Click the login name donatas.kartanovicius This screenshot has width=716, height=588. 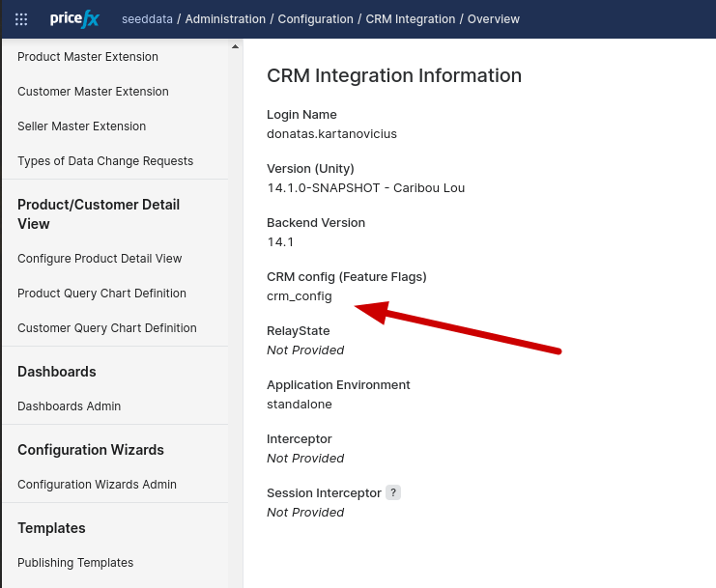pos(331,134)
